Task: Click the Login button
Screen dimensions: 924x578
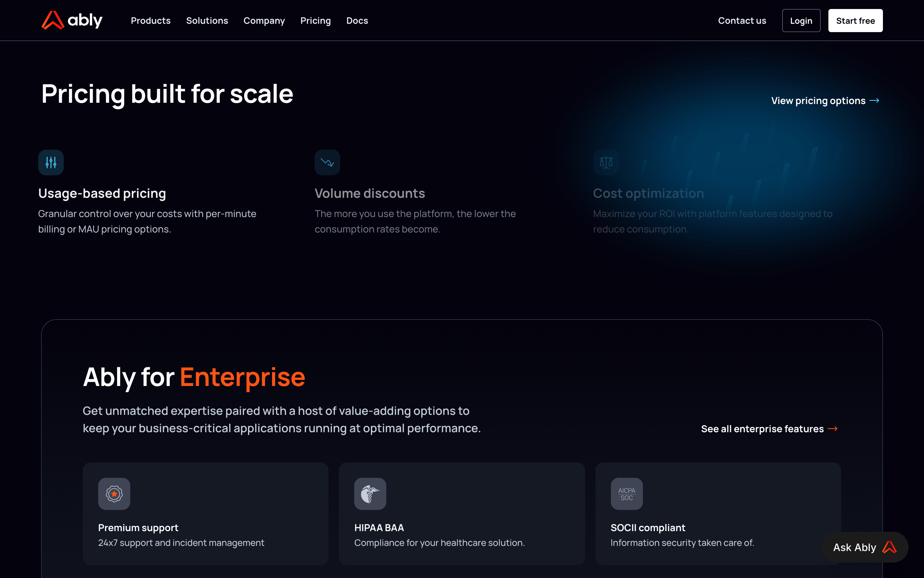Action: coord(801,21)
